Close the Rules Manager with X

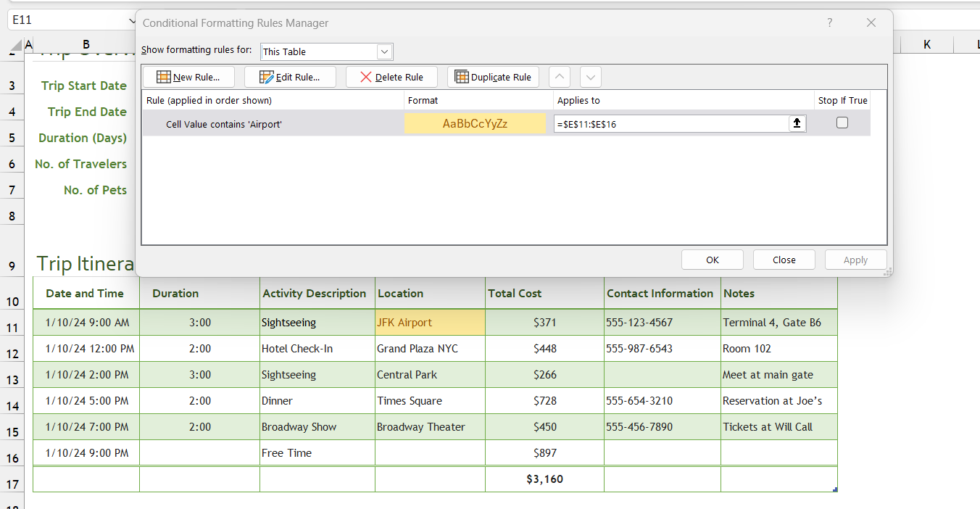(871, 23)
